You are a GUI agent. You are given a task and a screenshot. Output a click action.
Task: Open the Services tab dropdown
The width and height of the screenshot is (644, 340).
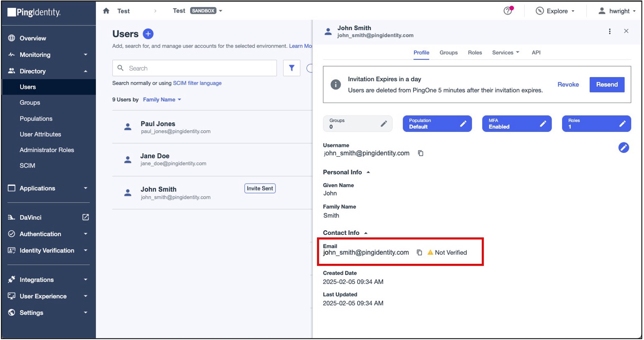506,53
